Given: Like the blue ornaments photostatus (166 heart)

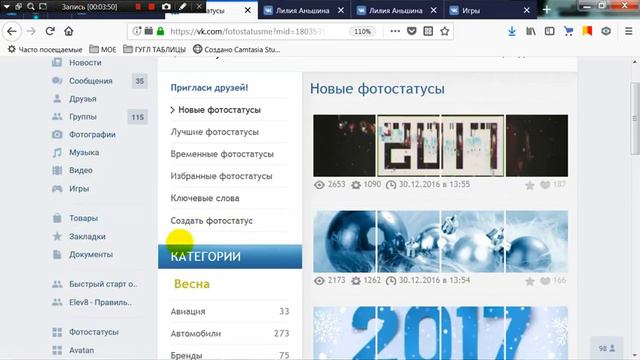Looking at the screenshot, I should [x=545, y=281].
